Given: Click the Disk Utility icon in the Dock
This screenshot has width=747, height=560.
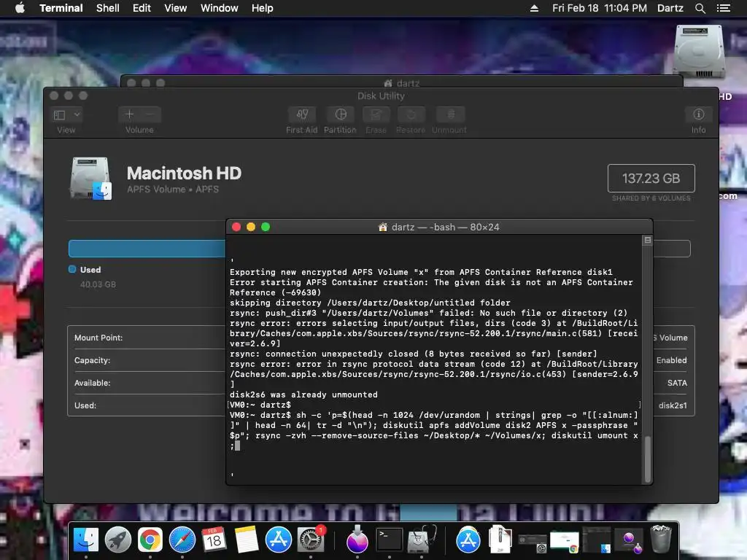Looking at the screenshot, I should tap(422, 540).
